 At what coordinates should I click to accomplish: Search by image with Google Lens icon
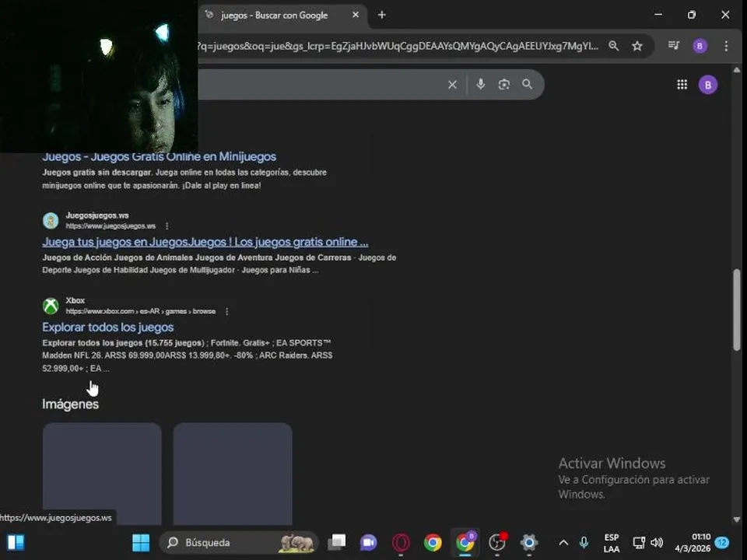click(x=504, y=85)
